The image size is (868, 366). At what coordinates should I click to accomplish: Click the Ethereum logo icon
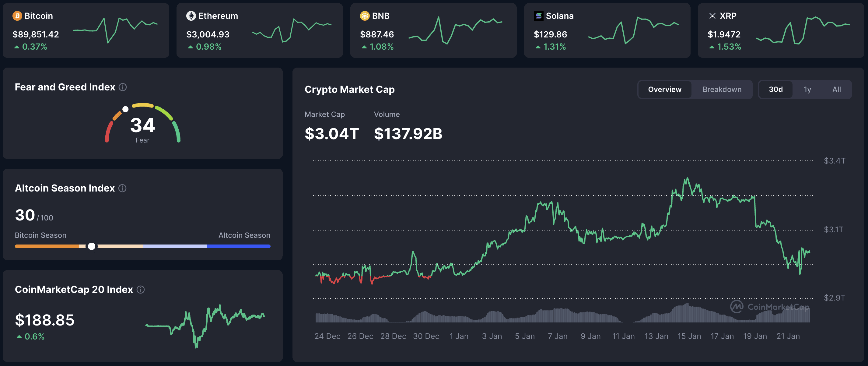click(x=191, y=16)
